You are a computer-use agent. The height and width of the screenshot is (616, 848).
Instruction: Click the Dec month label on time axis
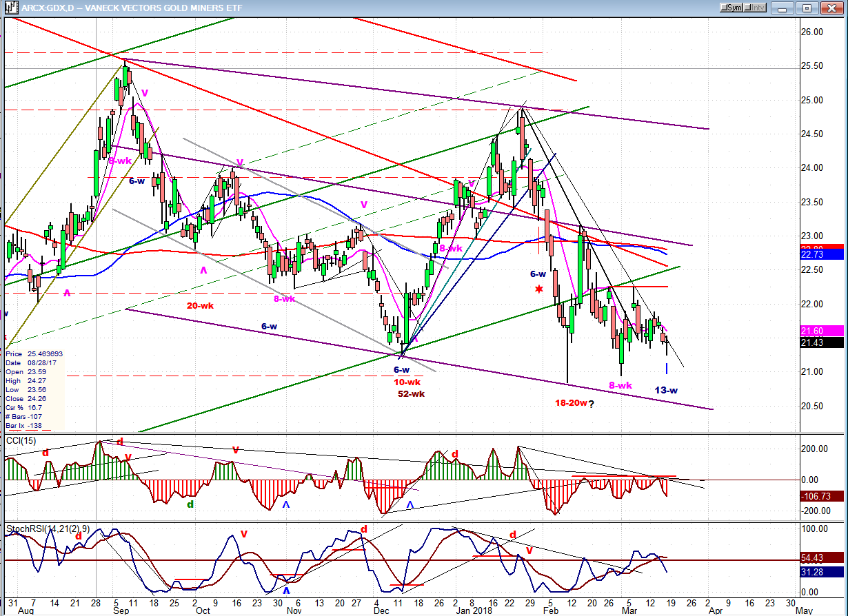tap(381, 610)
